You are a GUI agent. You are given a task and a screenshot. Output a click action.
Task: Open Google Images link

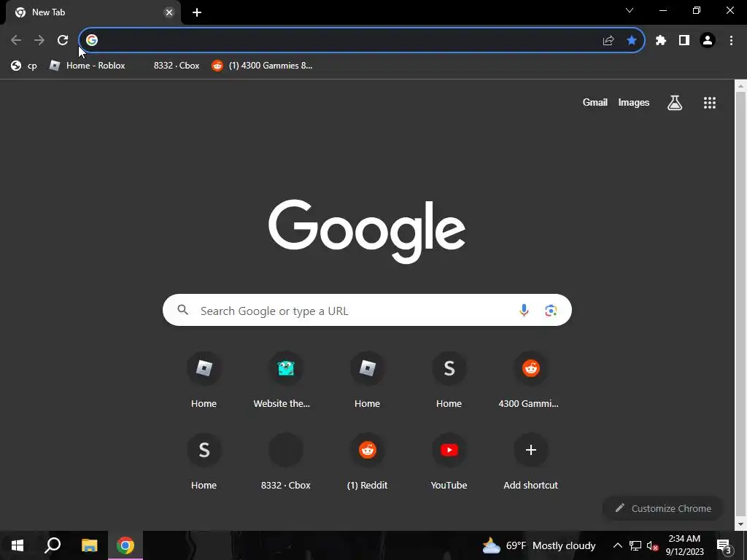(x=634, y=102)
